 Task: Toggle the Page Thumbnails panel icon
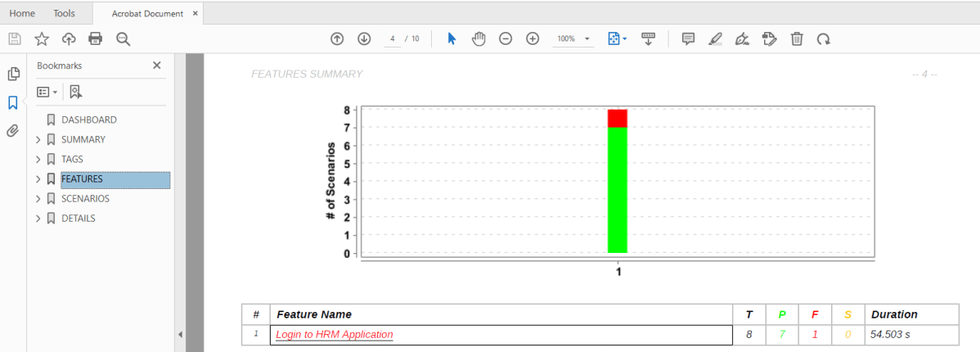pos(13,74)
